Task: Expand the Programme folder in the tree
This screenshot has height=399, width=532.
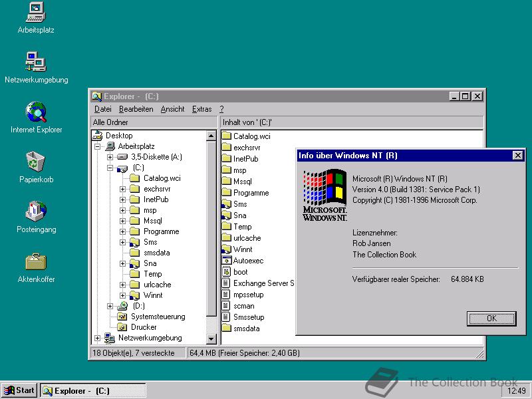Action: [x=123, y=231]
